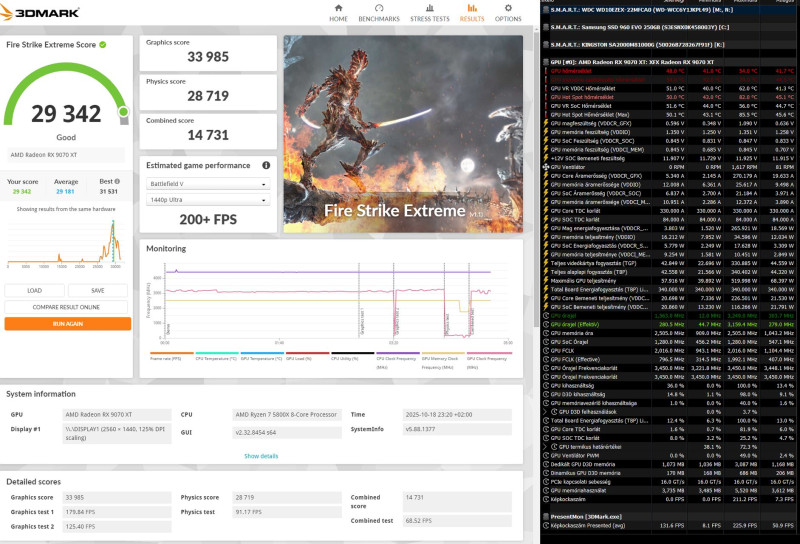
Task: Open the 3DMark Home page
Action: (x=338, y=13)
